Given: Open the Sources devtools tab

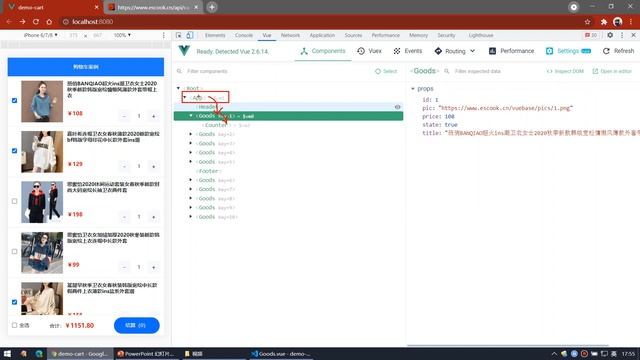Looking at the screenshot, I should [353, 36].
